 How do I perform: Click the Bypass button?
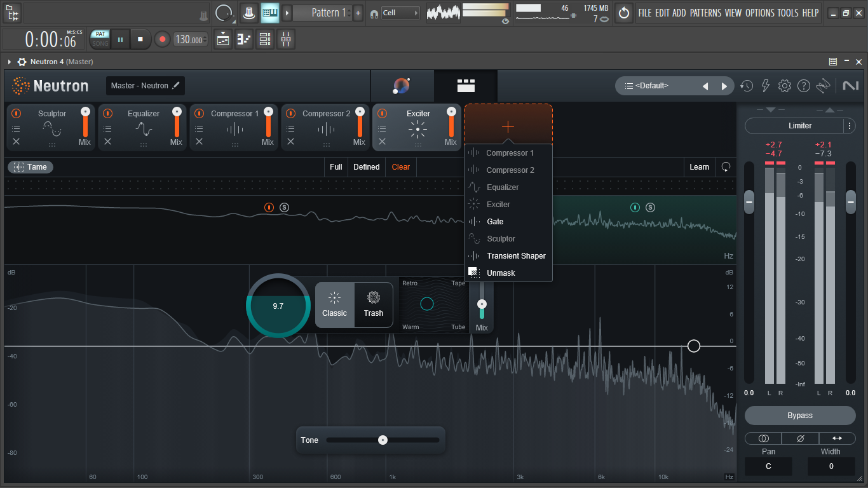[800, 416]
